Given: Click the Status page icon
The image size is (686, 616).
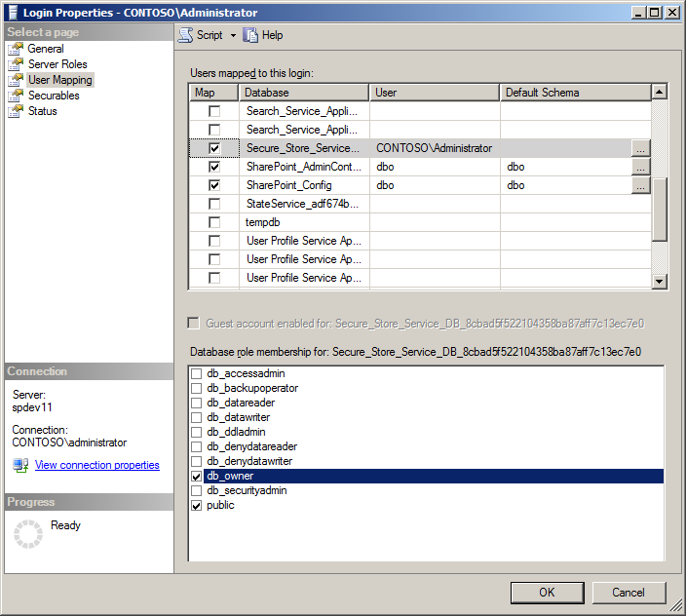Looking at the screenshot, I should pos(16,111).
